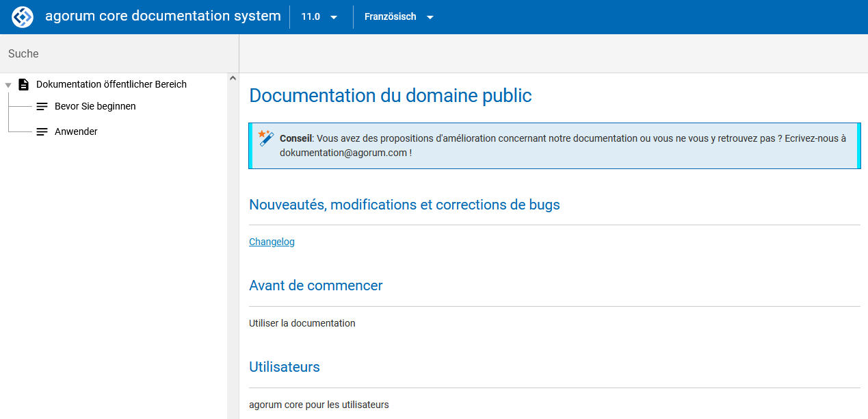Click the document icon beside Dokumentation öffentlicher Bereich

(24, 84)
